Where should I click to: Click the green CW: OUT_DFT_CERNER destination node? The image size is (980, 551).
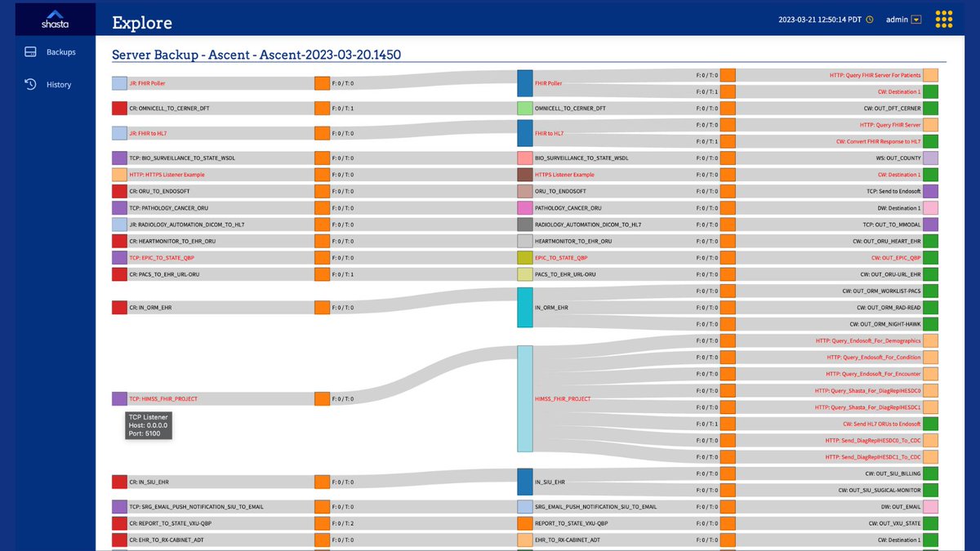[931, 108]
